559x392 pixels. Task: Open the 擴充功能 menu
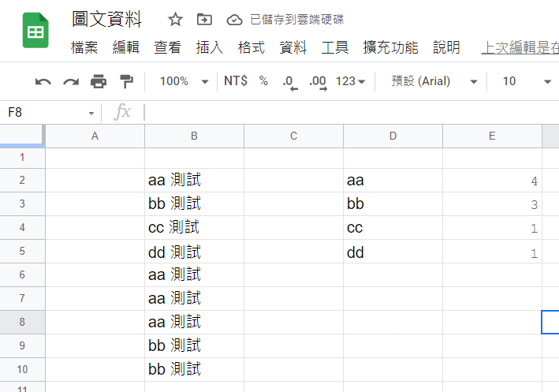(390, 47)
